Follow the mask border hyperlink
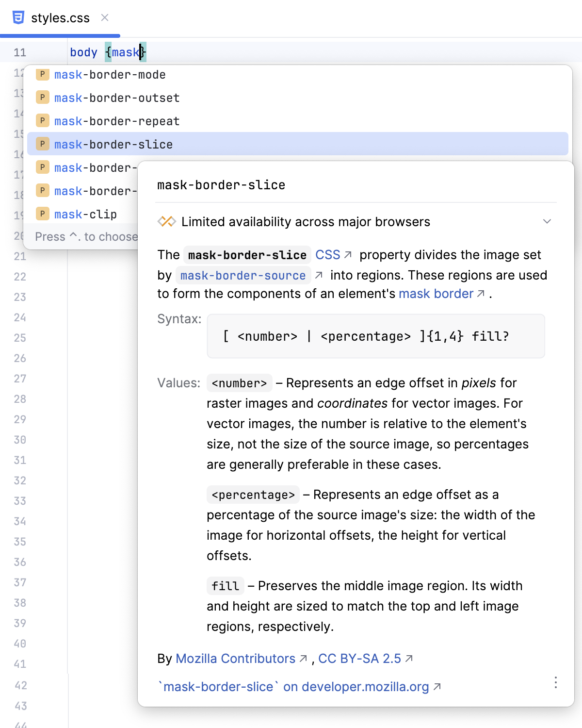Viewport: 582px width, 728px height. click(x=436, y=294)
